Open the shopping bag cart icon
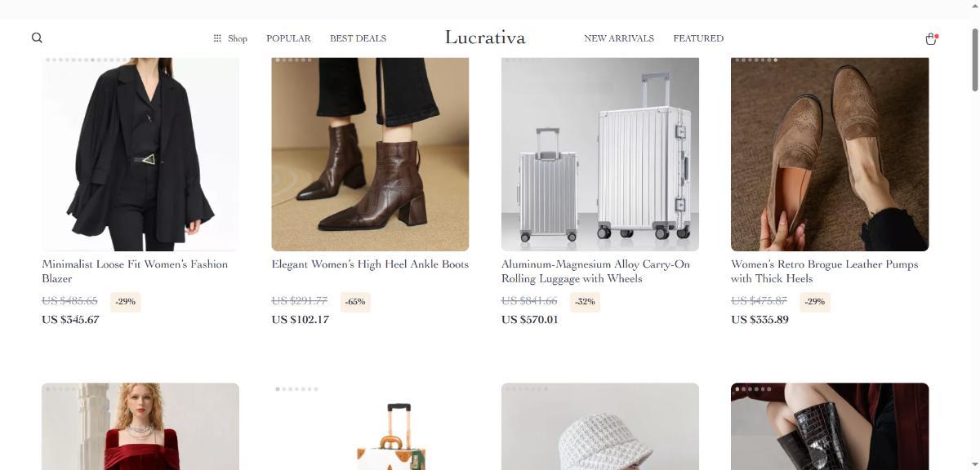 coord(930,38)
